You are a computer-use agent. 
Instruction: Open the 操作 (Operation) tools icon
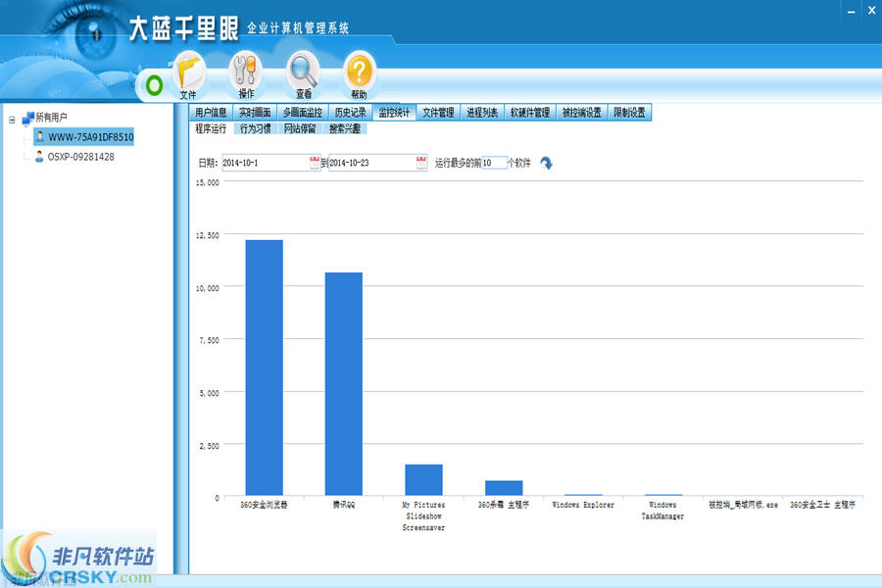point(245,76)
